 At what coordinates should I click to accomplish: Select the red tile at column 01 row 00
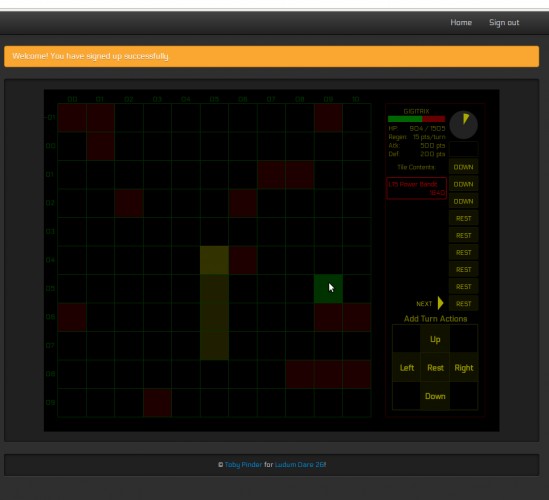pyautogui.click(x=100, y=146)
